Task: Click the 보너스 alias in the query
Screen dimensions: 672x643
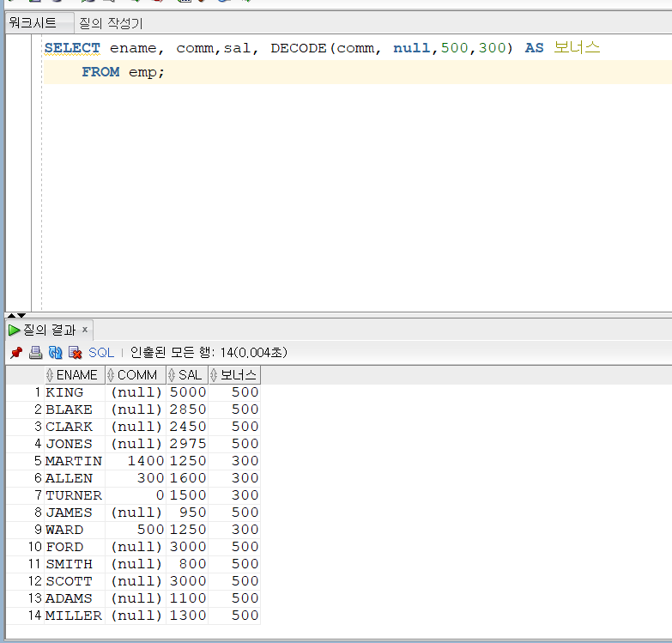Action: 577,47
